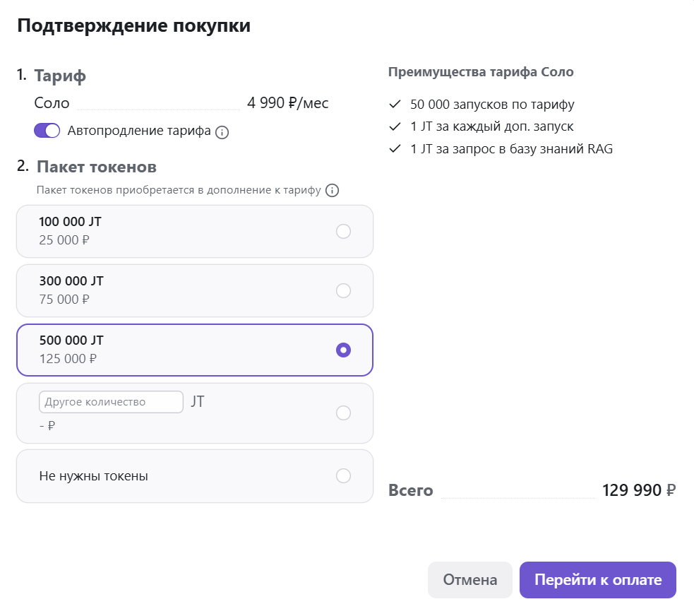Click the 50 000 запусков checkmark icon
694x616 pixels.
(395, 105)
